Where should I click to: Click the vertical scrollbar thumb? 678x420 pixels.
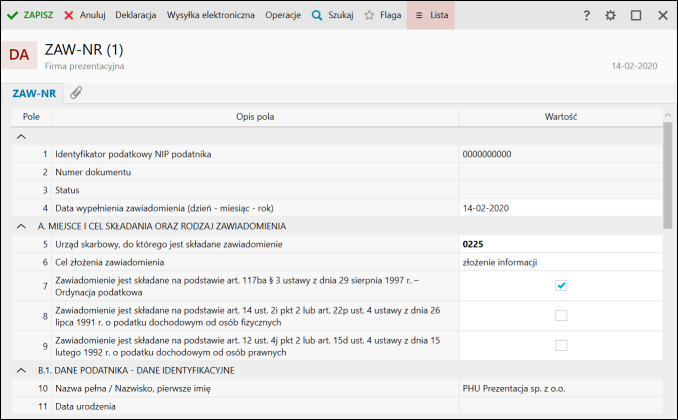tap(668, 175)
